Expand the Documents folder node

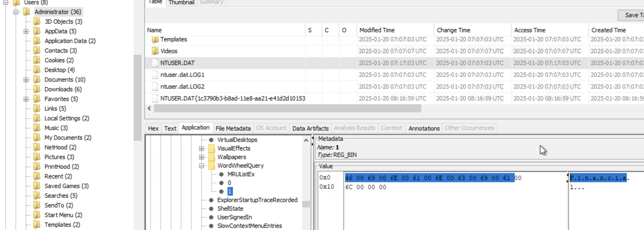tap(26, 80)
